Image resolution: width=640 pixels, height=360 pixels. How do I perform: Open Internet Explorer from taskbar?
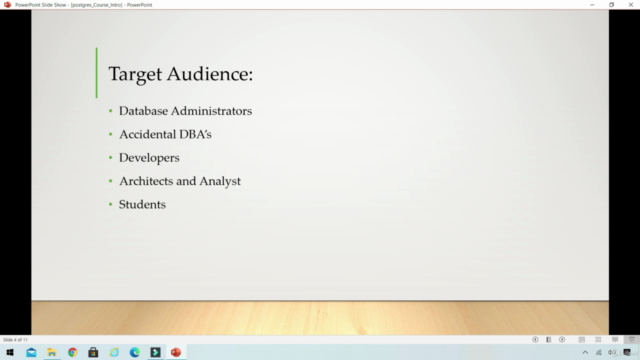coord(114,352)
